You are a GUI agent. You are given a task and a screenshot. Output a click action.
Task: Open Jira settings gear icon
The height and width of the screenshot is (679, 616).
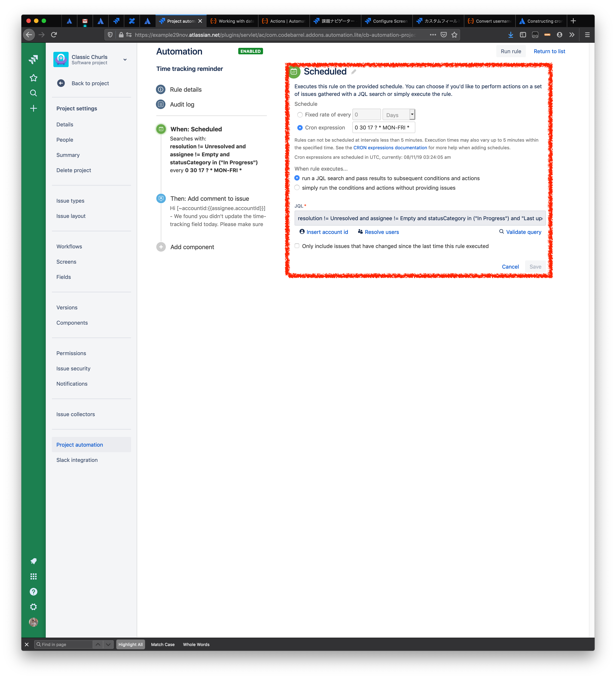(33, 607)
